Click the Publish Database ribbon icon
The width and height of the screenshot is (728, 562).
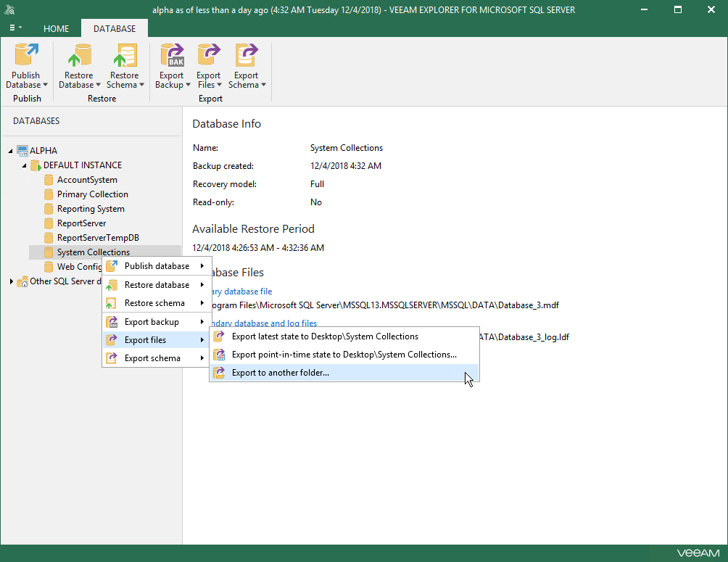26,55
